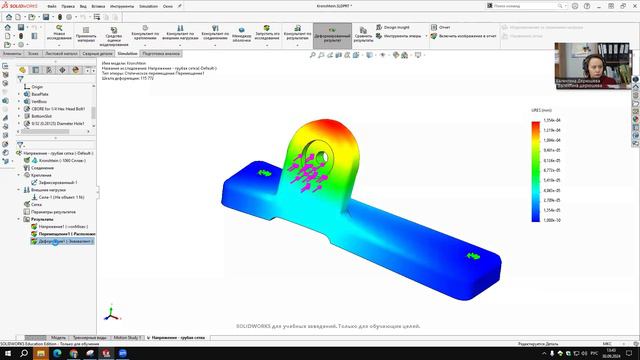Open the Вставка menu
The width and height of the screenshot is (640, 360).
click(98, 6)
